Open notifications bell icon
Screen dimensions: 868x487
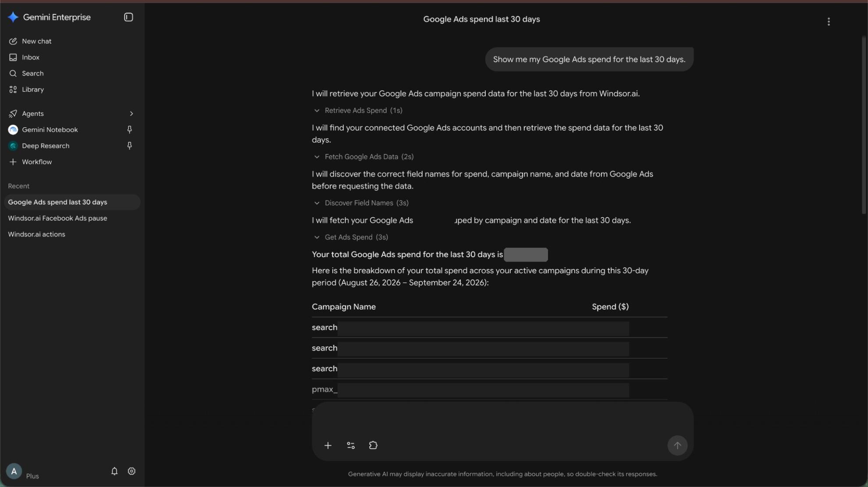(x=114, y=471)
